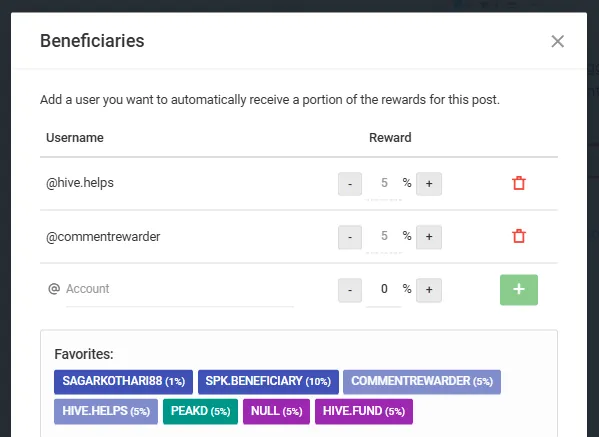This screenshot has width=599, height=437.
Task: Add PEAKD (5%) favorite beneficiary
Action: [201, 411]
